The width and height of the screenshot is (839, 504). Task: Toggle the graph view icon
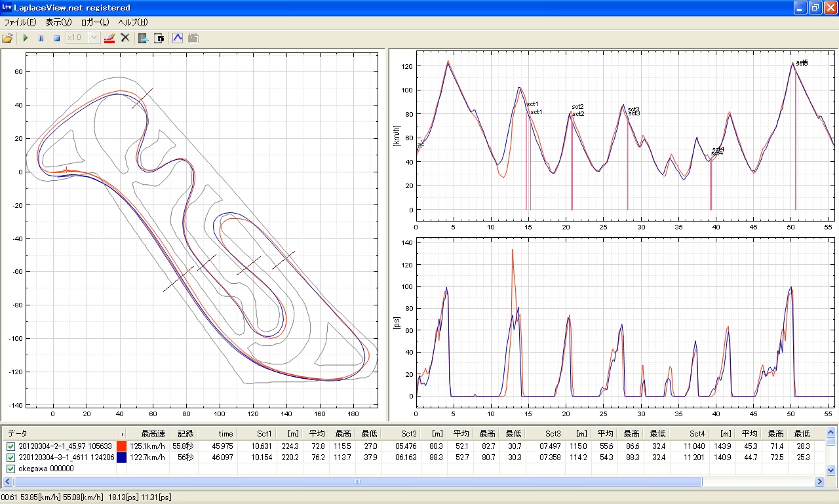tap(178, 38)
